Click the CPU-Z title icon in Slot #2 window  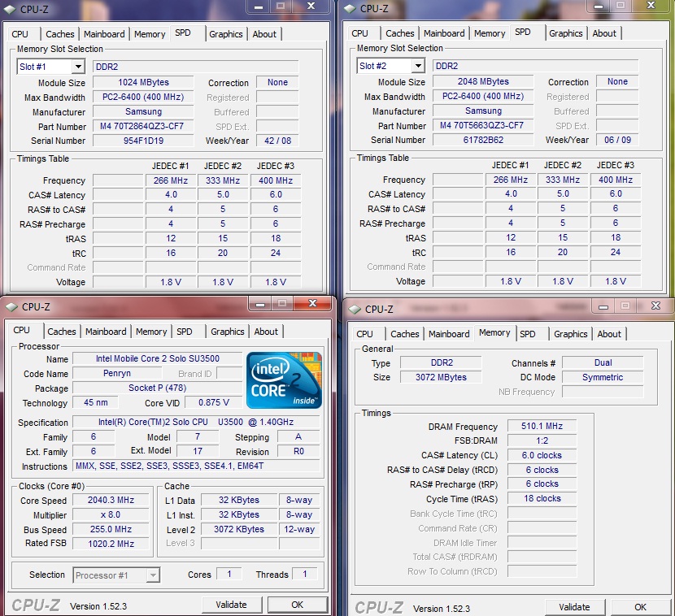coord(351,9)
